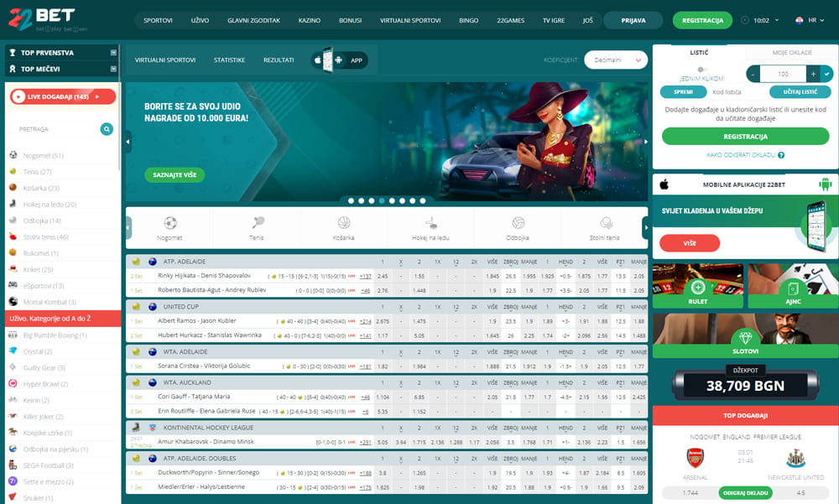
Task: Collapse the Top prvenstva panel
Action: coord(113,53)
